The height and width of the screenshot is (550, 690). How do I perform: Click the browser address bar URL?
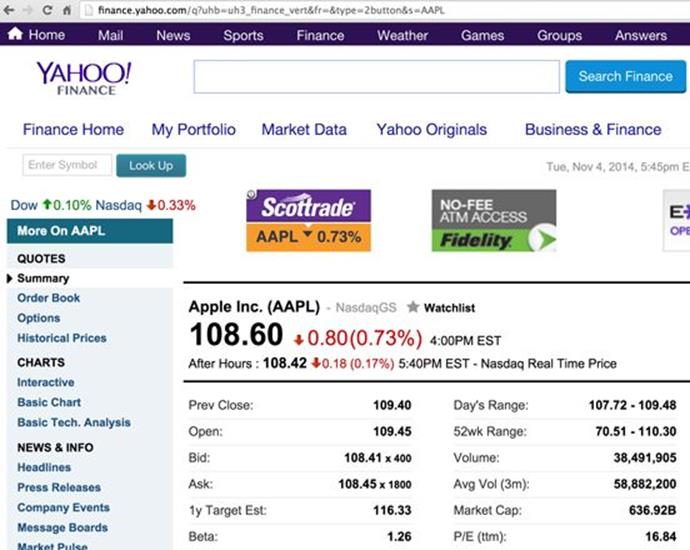(271, 10)
